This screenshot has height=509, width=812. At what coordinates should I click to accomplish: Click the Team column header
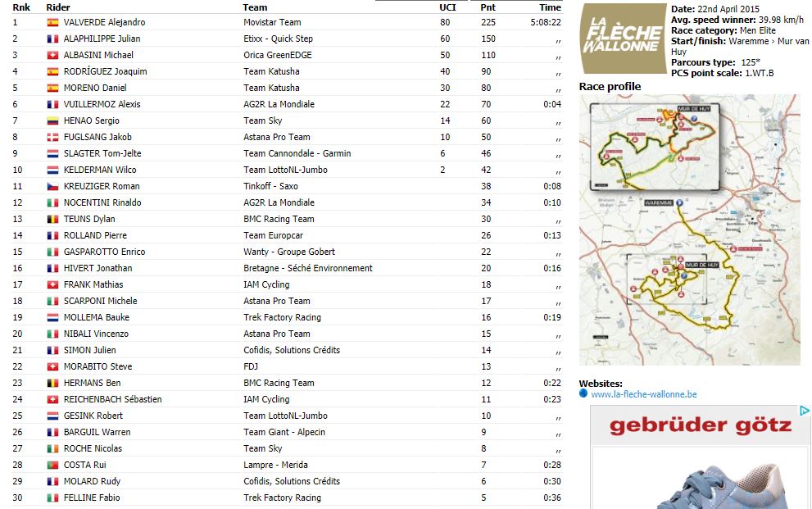point(256,7)
